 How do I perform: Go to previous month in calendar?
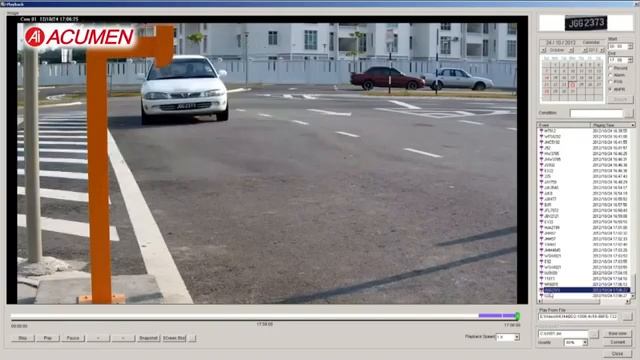pyautogui.click(x=543, y=50)
